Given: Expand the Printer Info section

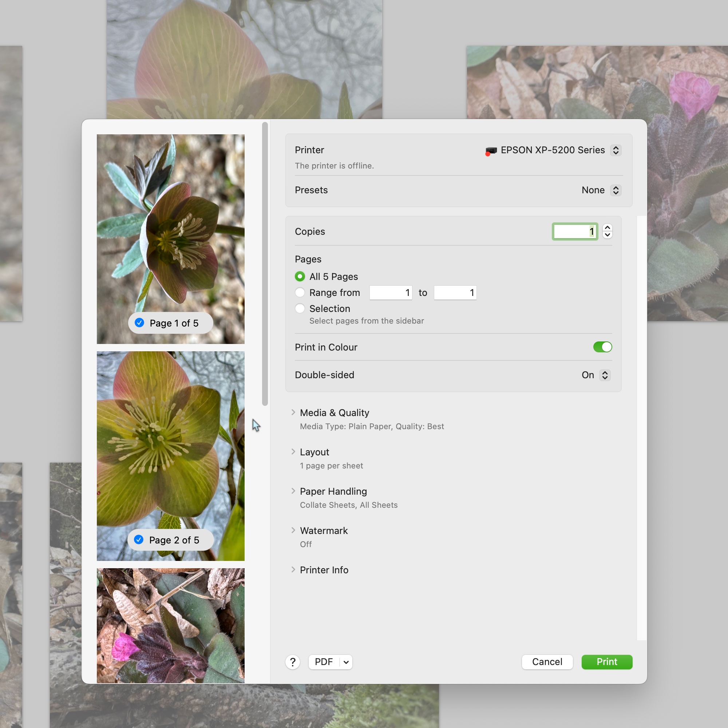Looking at the screenshot, I should pyautogui.click(x=293, y=570).
